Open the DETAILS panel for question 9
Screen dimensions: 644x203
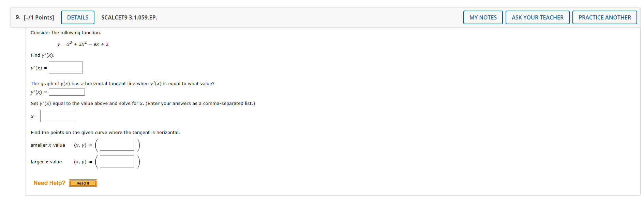pyautogui.click(x=77, y=17)
